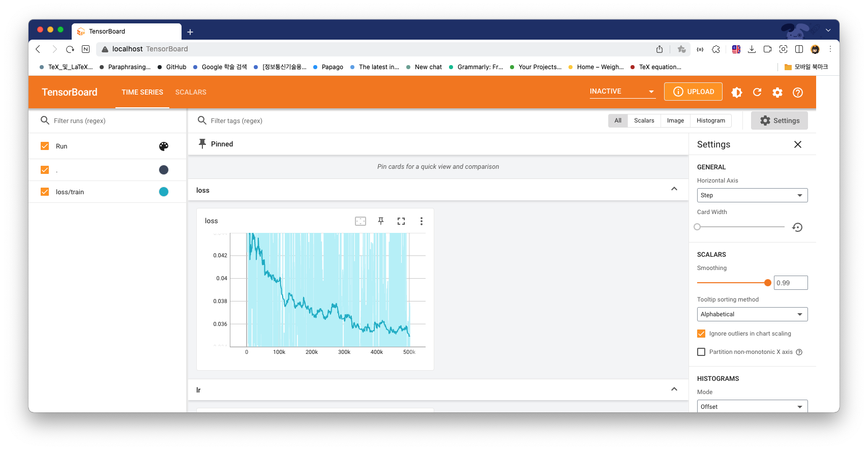868x450 pixels.
Task: Select the Histogram filter tab
Action: [x=711, y=121]
